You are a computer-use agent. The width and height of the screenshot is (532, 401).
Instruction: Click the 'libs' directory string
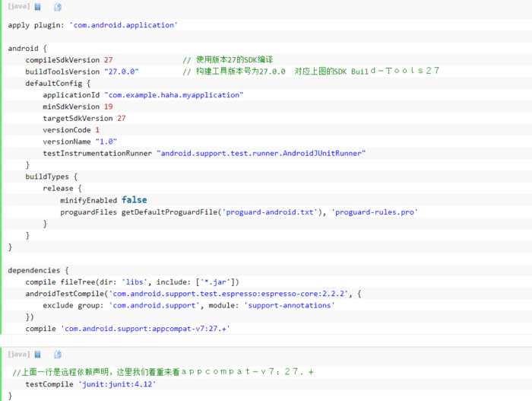click(135, 282)
